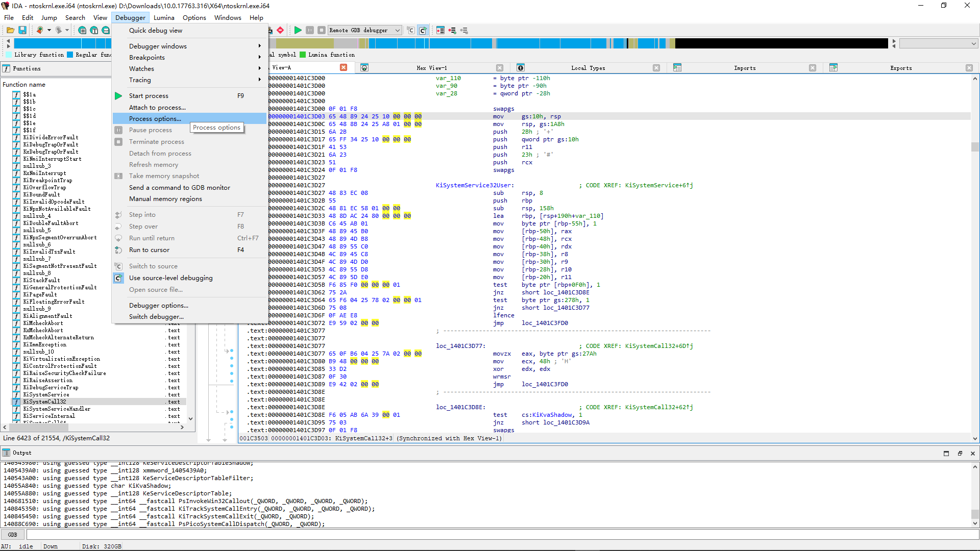Select Process options menu entry
Image resolution: width=980 pixels, height=551 pixels.
tap(155, 118)
